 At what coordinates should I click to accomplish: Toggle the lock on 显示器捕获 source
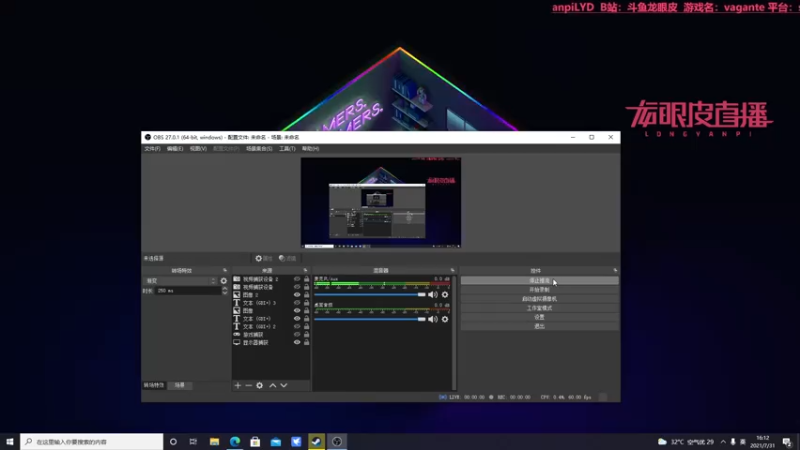click(x=307, y=342)
